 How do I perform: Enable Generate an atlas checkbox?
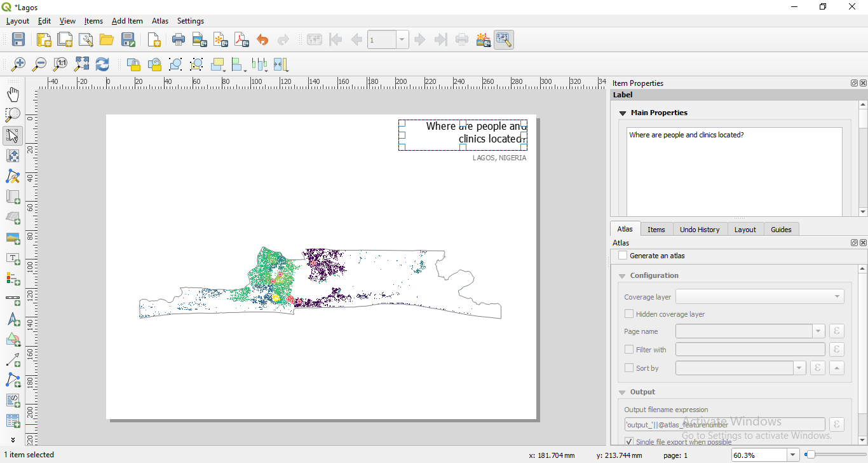(x=623, y=256)
